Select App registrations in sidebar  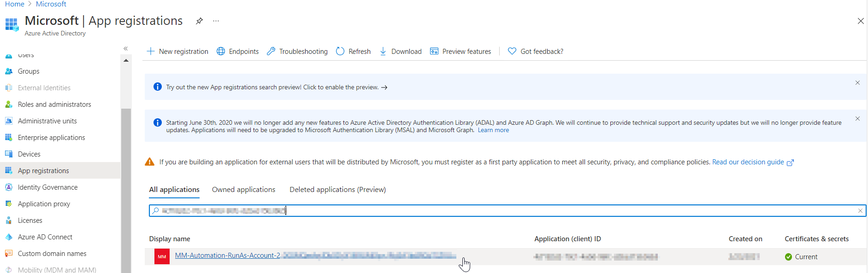point(43,171)
